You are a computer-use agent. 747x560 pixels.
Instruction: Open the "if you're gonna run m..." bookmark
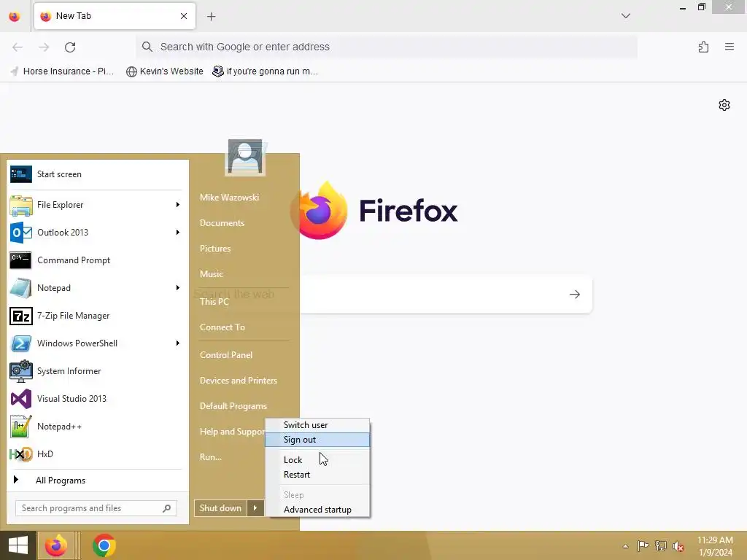(x=266, y=71)
